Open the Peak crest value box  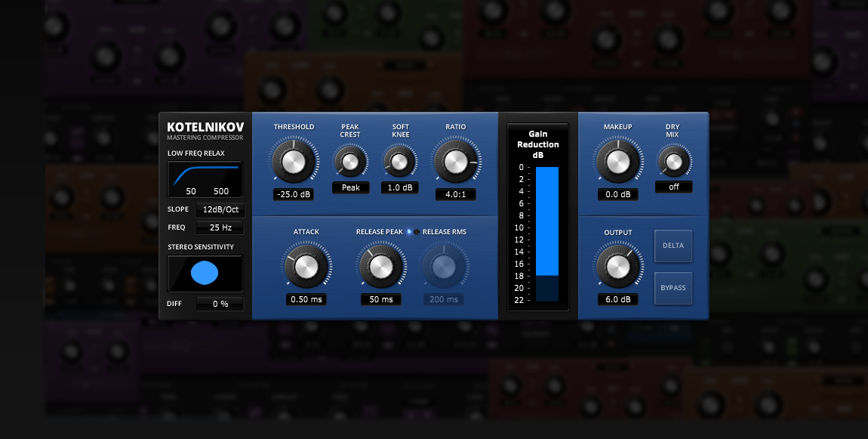click(x=350, y=187)
